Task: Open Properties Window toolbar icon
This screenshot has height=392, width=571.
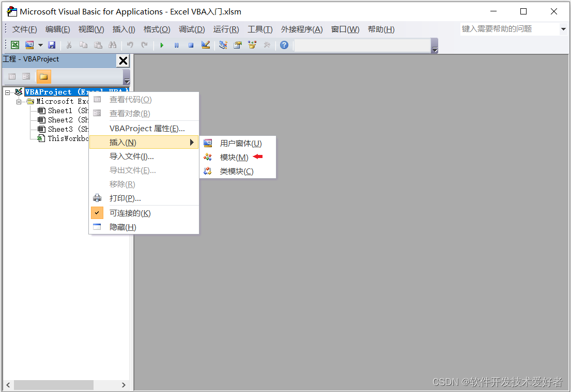Action: point(237,45)
